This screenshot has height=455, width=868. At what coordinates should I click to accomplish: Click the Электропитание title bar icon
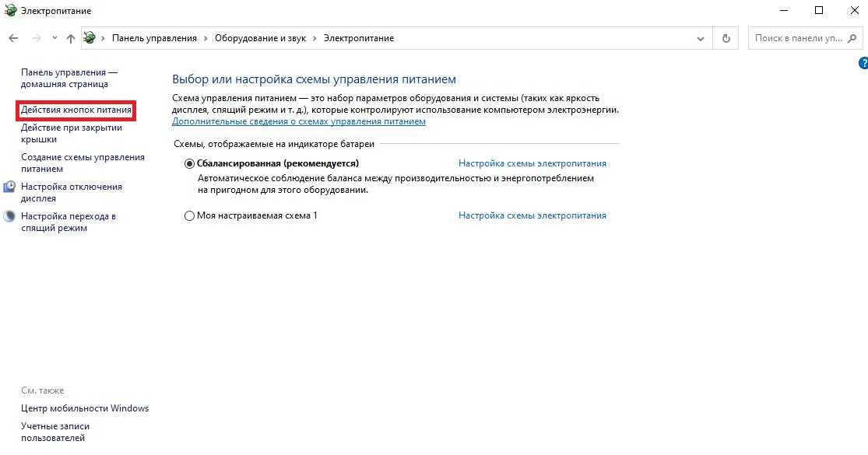point(10,10)
